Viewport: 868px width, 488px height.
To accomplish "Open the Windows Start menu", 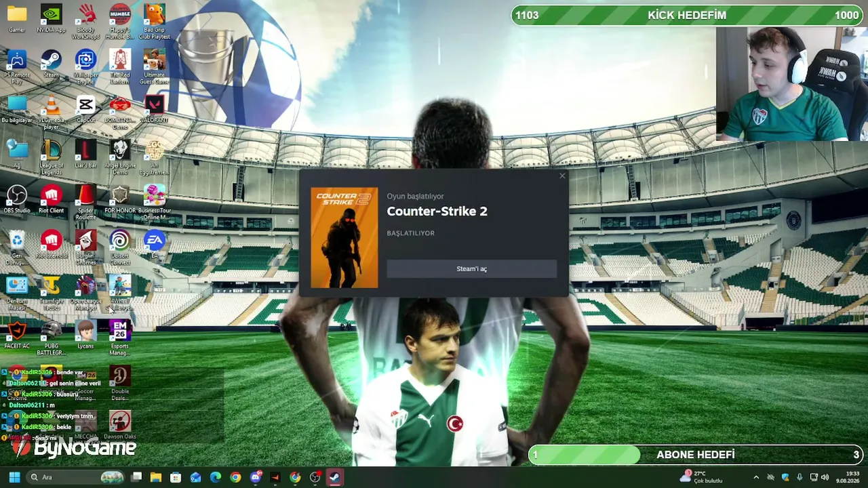I will (14, 477).
